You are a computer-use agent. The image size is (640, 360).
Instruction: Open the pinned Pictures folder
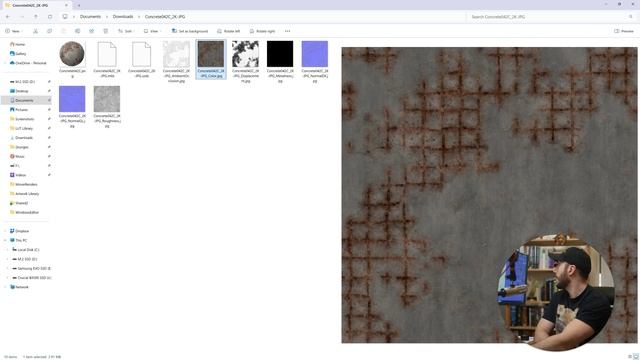(19, 109)
